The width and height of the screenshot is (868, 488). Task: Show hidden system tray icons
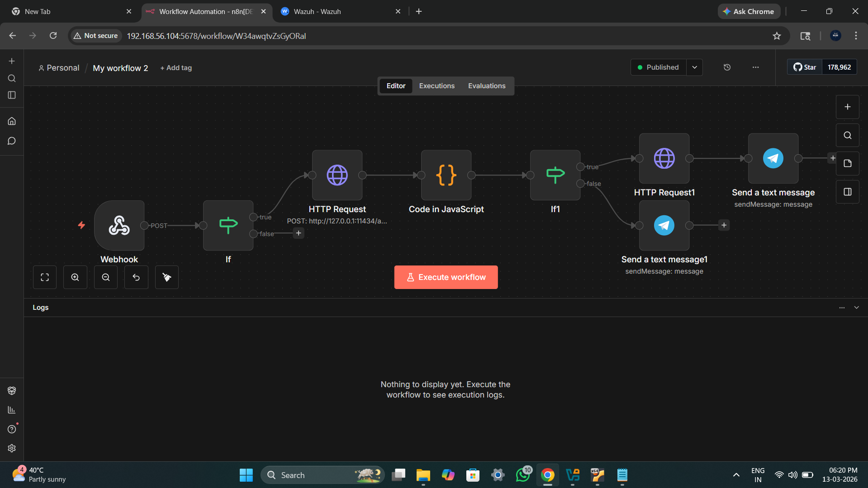[x=736, y=475]
